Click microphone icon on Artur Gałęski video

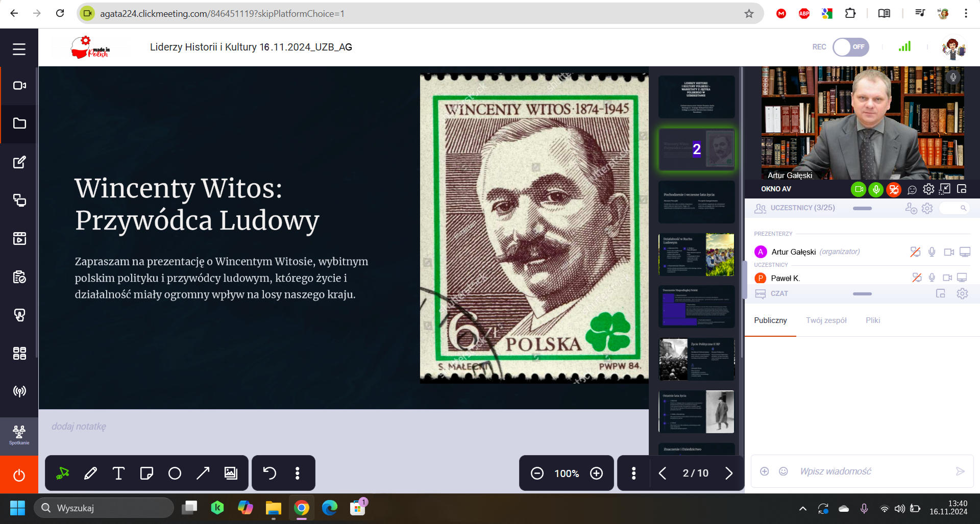coord(953,77)
